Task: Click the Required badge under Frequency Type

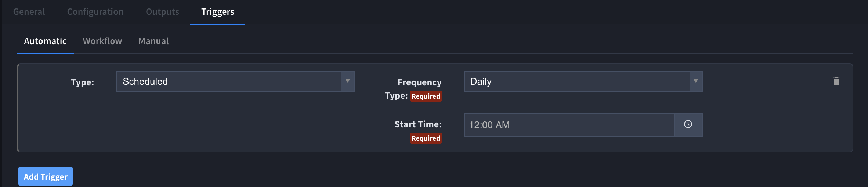Action: point(426,96)
